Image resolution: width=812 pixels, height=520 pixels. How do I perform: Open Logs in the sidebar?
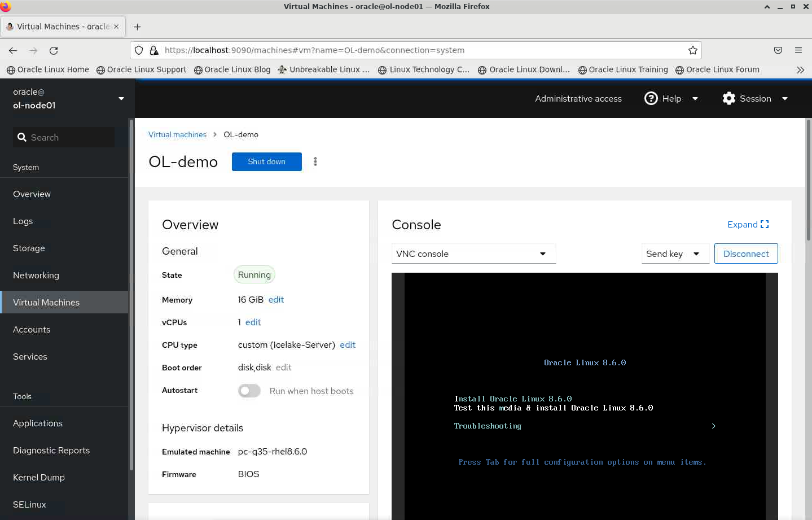(64, 221)
